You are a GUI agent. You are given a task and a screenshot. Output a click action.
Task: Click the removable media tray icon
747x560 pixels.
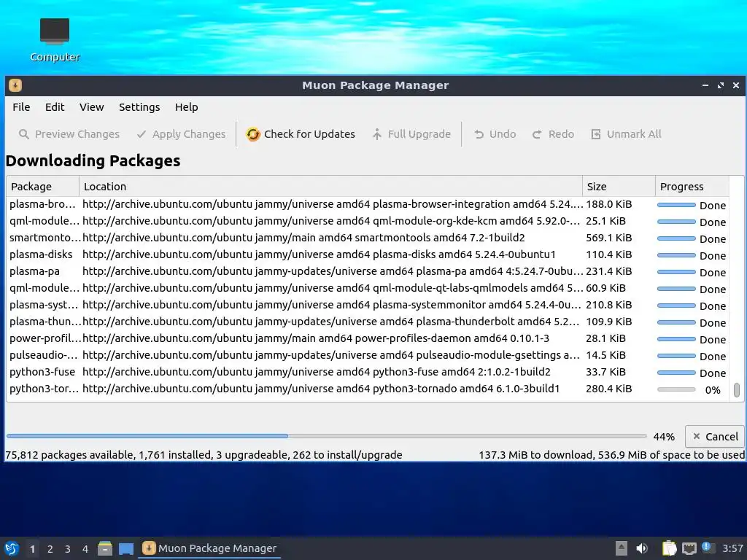[x=622, y=548]
